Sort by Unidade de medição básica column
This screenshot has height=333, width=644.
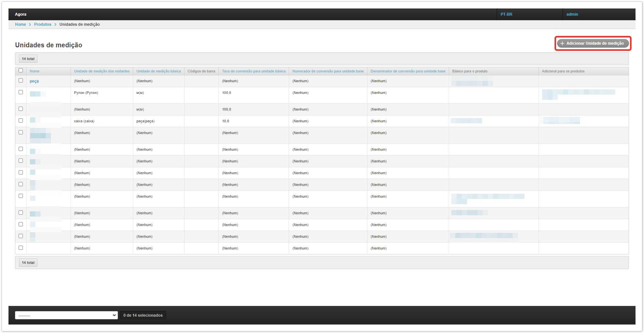pyautogui.click(x=158, y=71)
